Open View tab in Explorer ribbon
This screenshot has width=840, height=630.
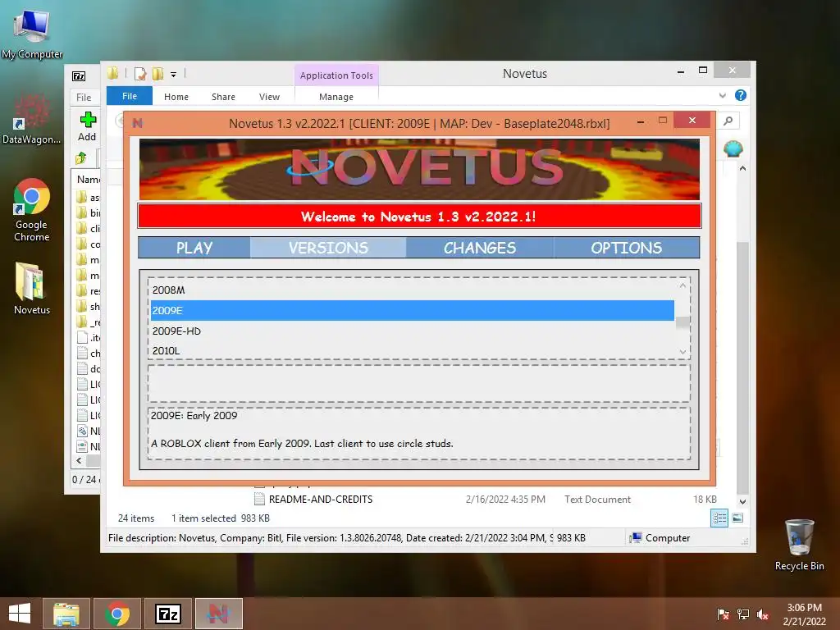[269, 97]
